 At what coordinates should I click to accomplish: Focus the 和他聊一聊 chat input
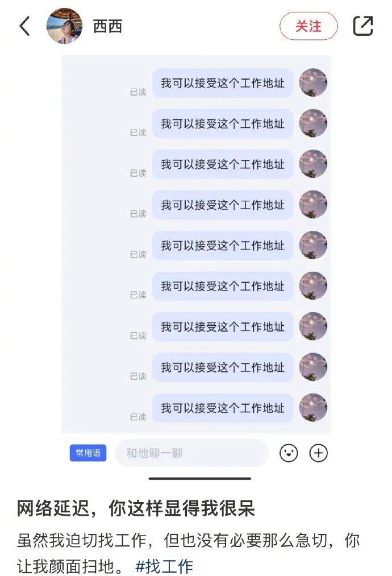point(192,453)
